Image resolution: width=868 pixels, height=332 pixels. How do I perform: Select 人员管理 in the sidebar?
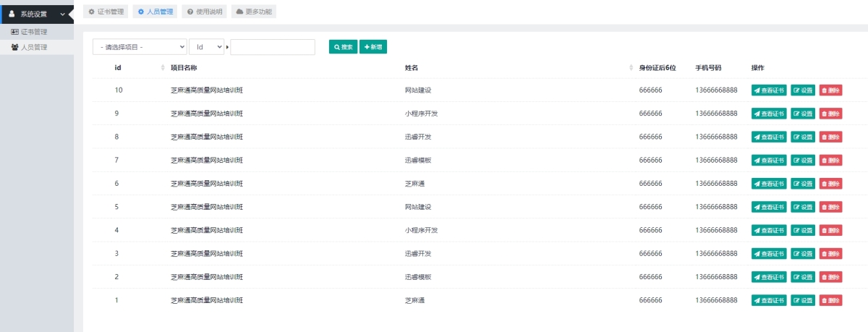point(33,47)
